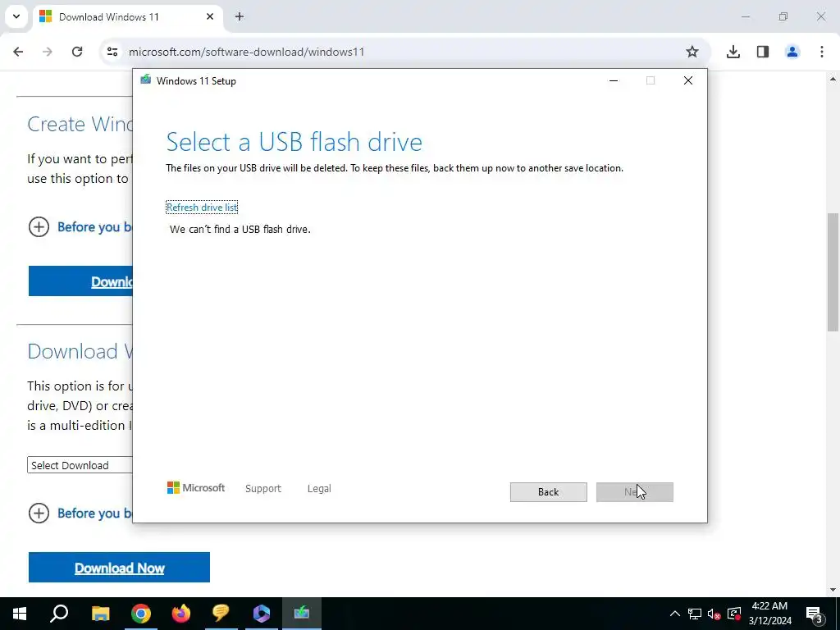This screenshot has width=840, height=630.
Task: Select 'We can't find a USB flash drive.' text
Action: (240, 230)
